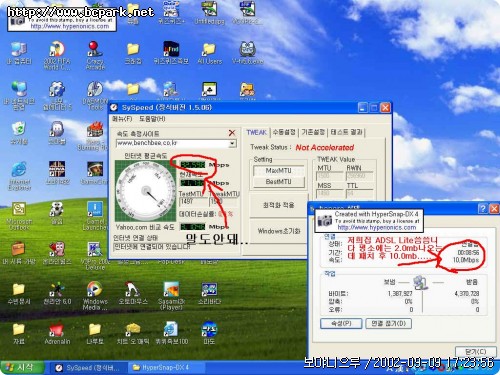Switch to the 기존설정 tab in SySpeed
The width and height of the screenshot is (500, 375).
(313, 132)
